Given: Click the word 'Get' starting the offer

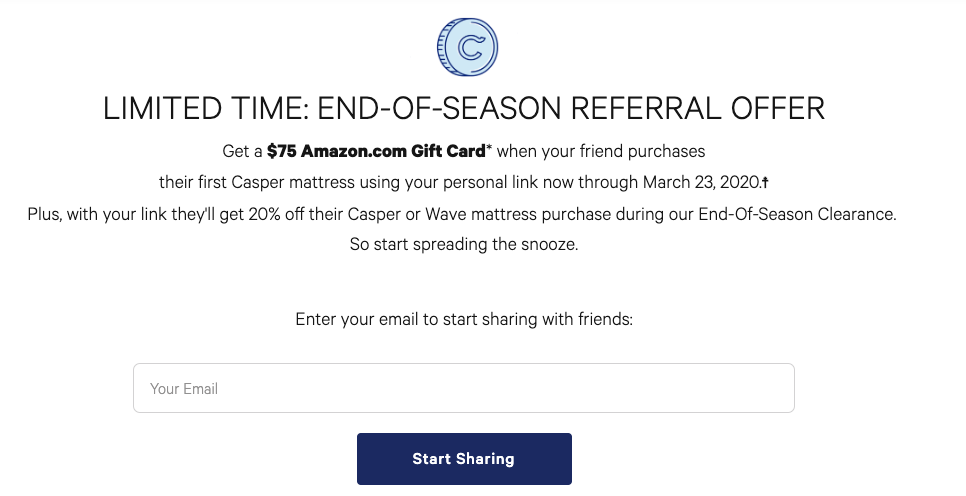Looking at the screenshot, I should pyautogui.click(x=236, y=152).
